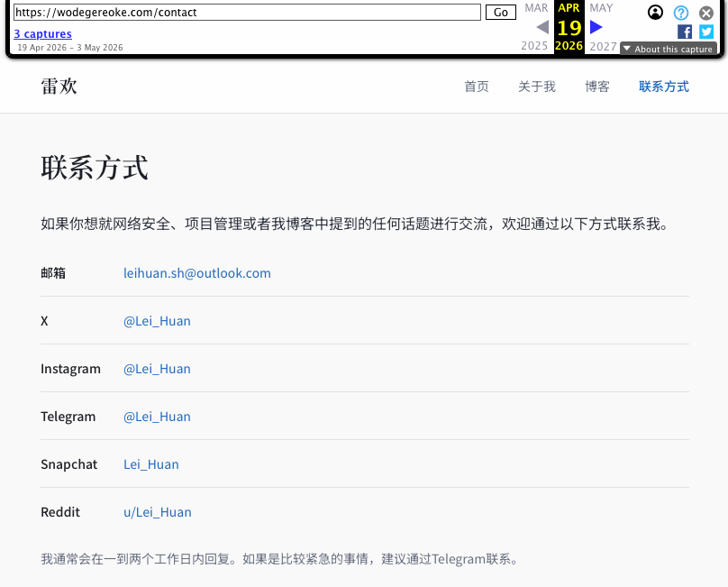Open the Telegram @Lei_Huan link
This screenshot has width=728, height=587.
tap(157, 417)
